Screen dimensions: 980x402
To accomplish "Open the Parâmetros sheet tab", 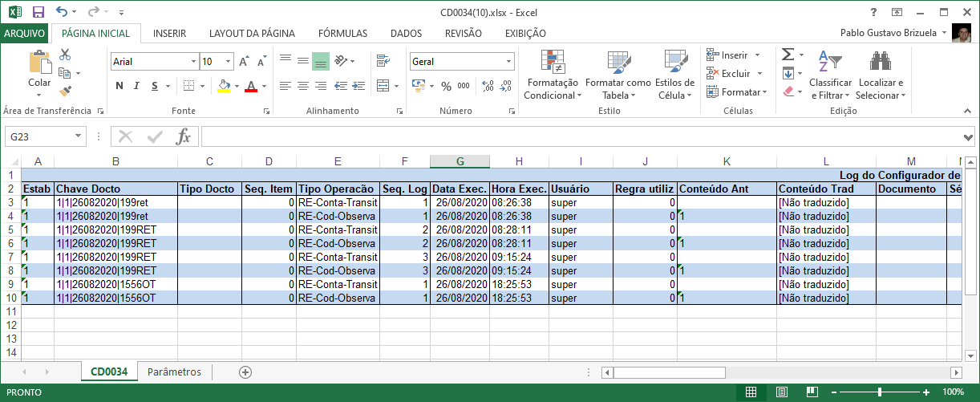I will pos(174,372).
